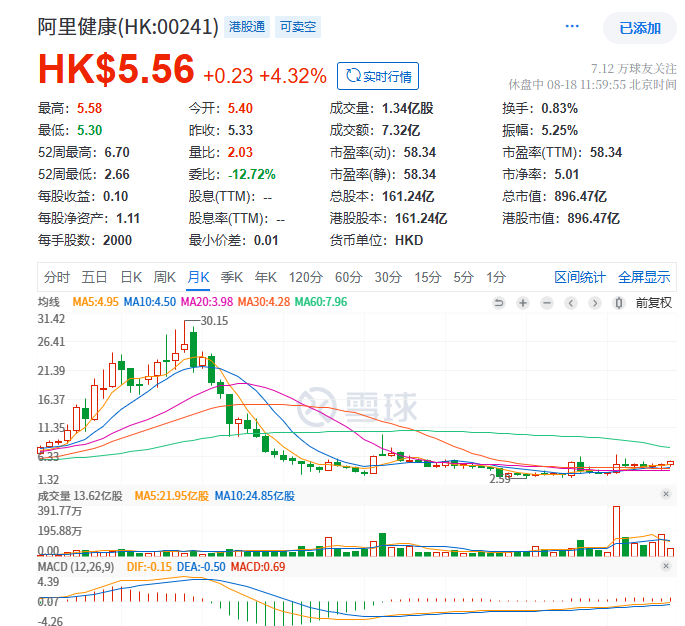Image resolution: width=685 pixels, height=626 pixels.
Task: Click the chart reset (undo arrow) icon
Action: click(x=498, y=303)
